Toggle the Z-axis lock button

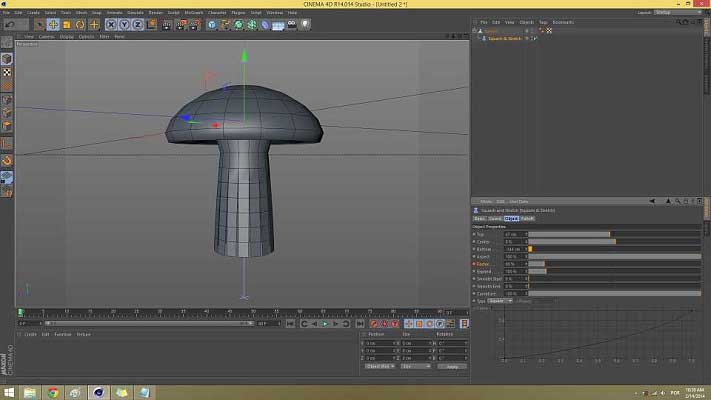137,24
